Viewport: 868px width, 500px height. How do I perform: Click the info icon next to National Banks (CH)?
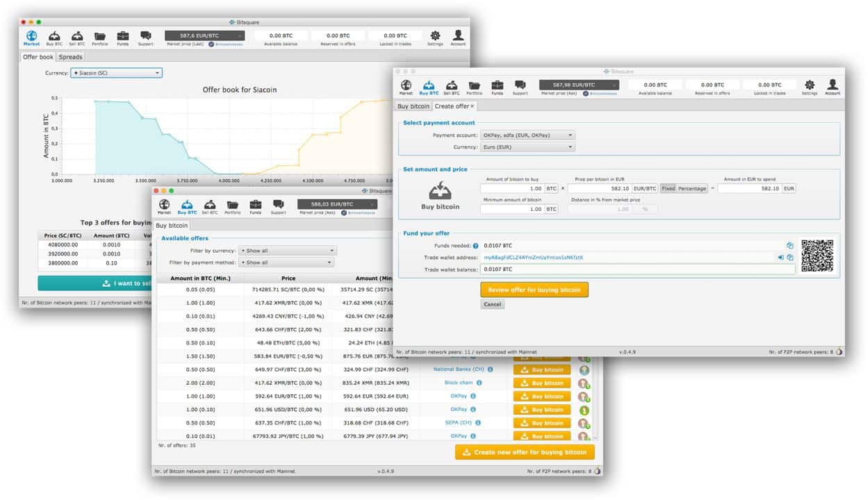point(490,369)
